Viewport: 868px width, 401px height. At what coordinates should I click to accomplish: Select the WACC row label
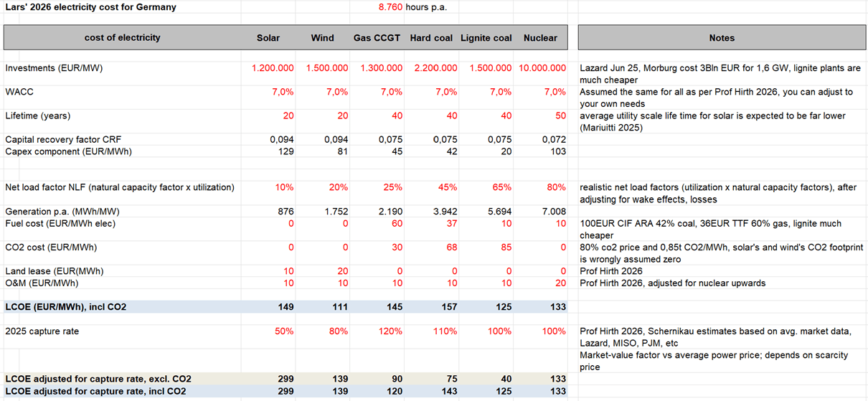pyautogui.click(x=20, y=92)
